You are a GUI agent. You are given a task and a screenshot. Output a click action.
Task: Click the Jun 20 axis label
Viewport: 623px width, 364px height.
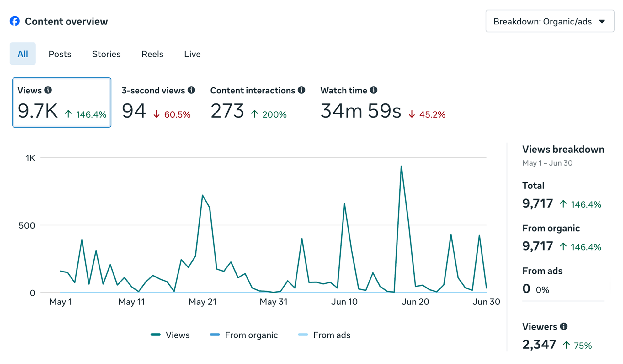[415, 302]
